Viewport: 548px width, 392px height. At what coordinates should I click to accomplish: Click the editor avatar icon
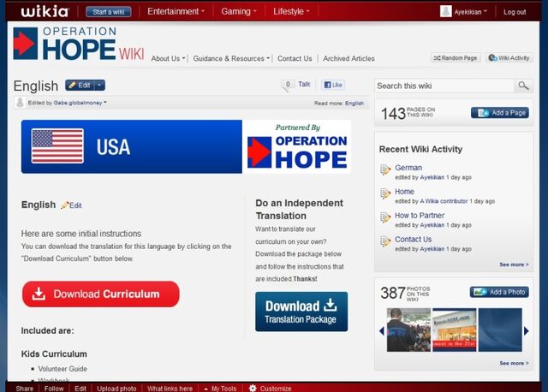click(x=21, y=103)
